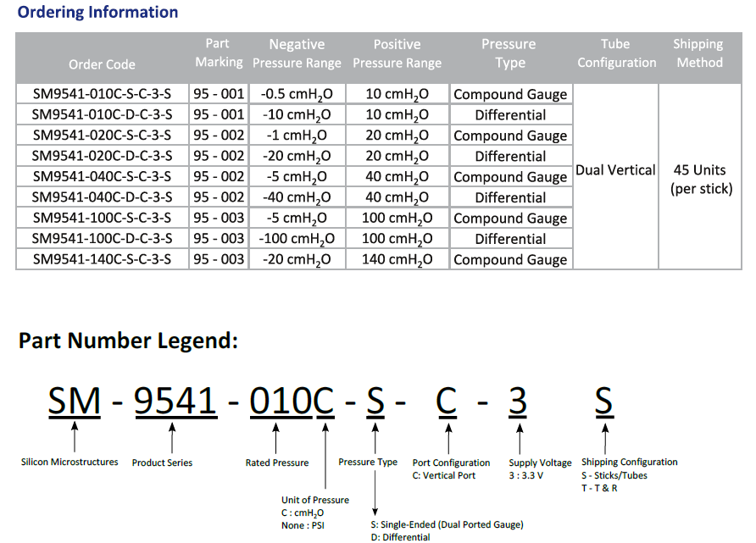Viewport: 756px width, 543px height.
Task: Select the Shipping Configuration legend label
Action: pos(629,463)
